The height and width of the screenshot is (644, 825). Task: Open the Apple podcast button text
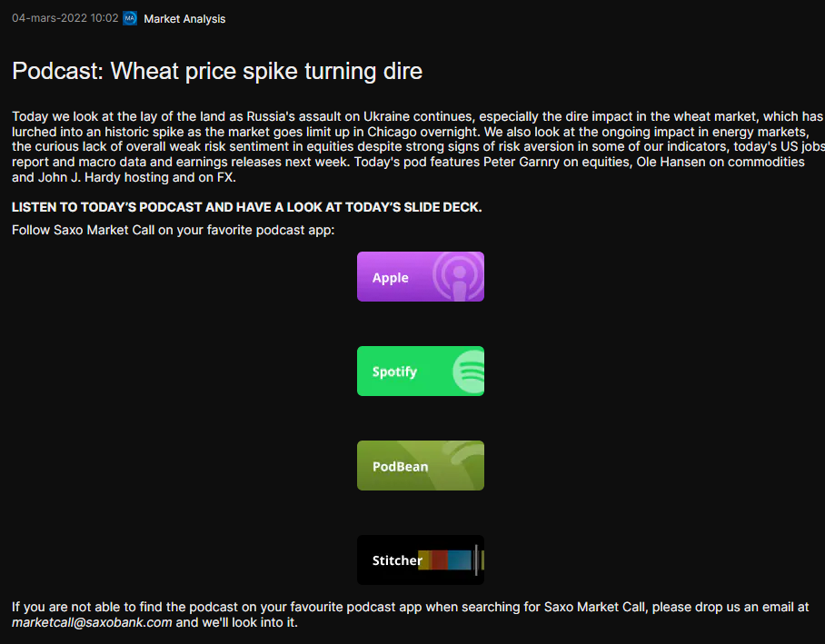[390, 278]
